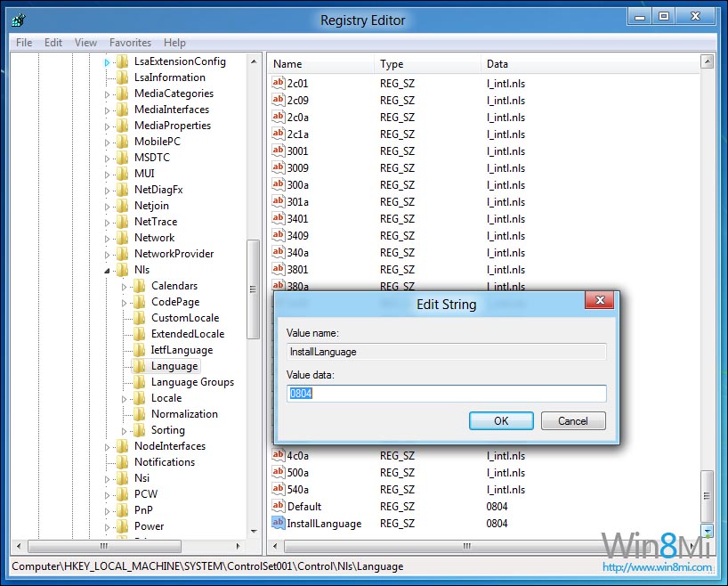Click the Value data text field

446,394
